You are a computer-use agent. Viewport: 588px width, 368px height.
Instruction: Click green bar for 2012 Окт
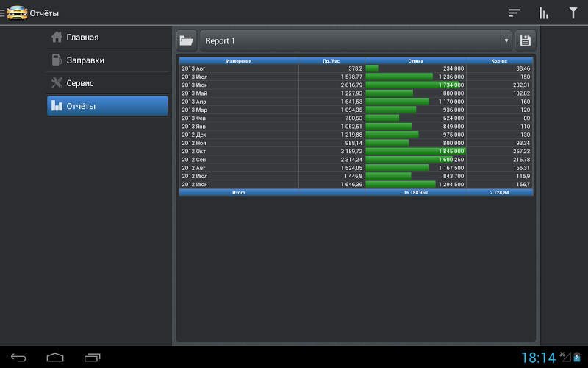coord(415,152)
